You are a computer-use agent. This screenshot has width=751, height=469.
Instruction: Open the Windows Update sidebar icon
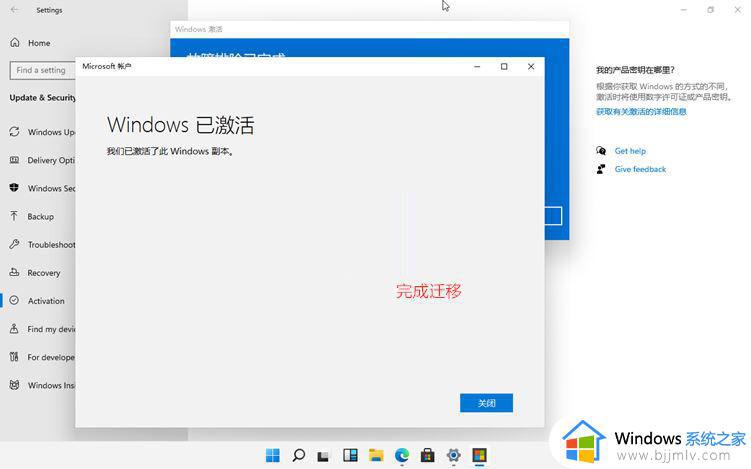14,132
